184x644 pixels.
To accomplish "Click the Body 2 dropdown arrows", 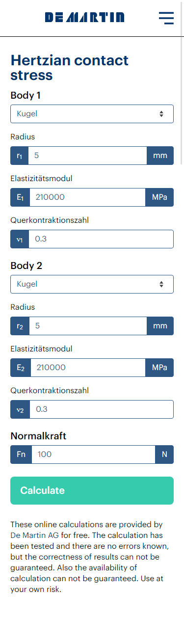I will [x=161, y=284].
